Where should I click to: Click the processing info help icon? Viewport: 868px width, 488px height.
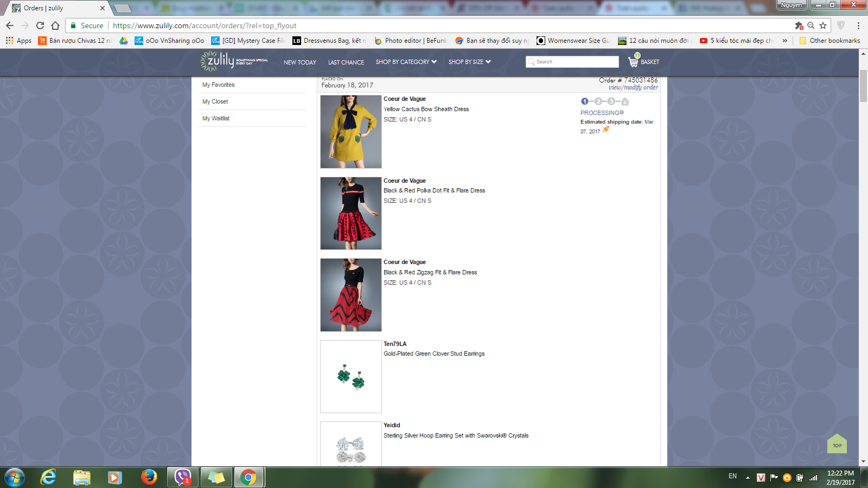point(622,113)
